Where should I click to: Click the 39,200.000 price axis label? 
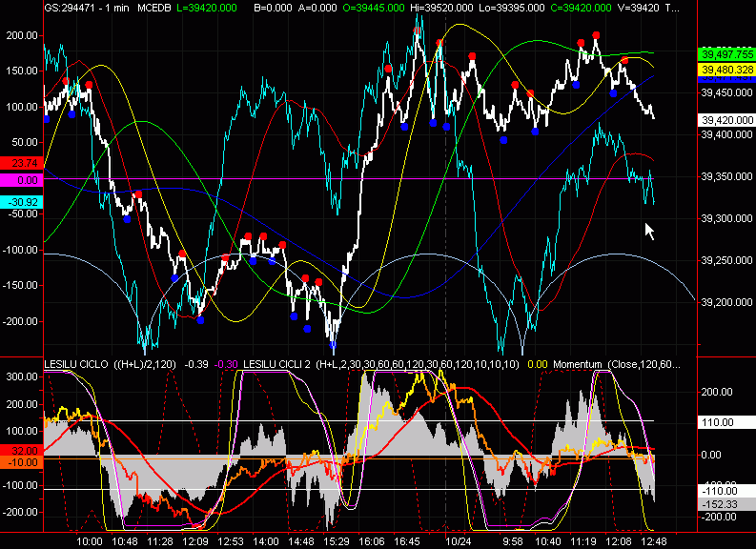(726, 302)
